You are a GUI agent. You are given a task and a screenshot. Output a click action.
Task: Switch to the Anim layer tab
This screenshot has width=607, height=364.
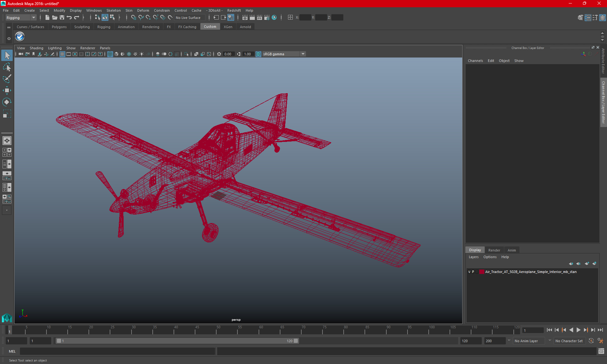[512, 250]
